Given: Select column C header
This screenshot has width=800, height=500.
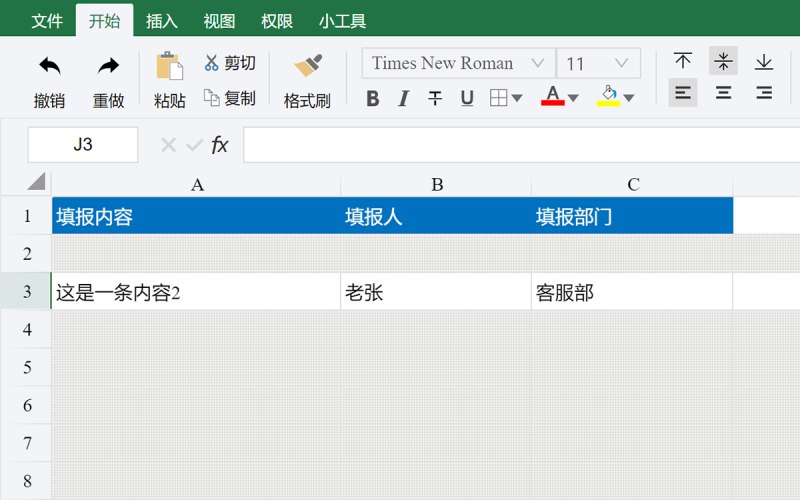Looking at the screenshot, I should [633, 185].
